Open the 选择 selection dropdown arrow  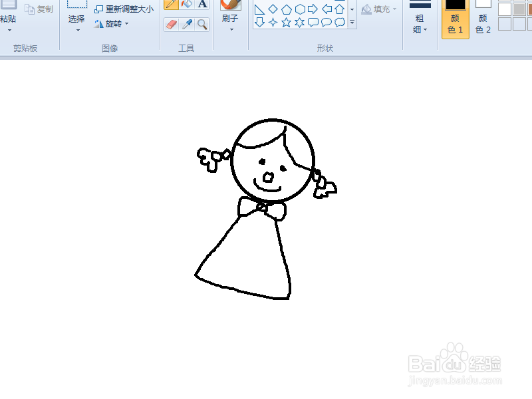pyautogui.click(x=78, y=30)
